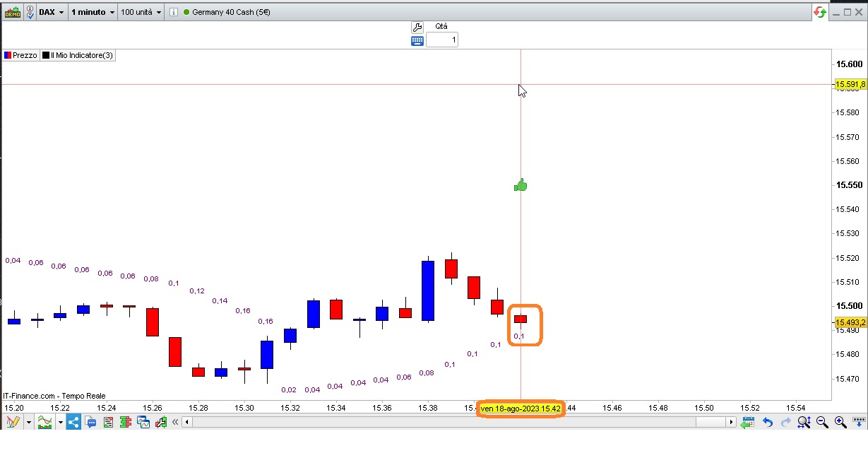Open the indicators chart icon
This screenshot has width=868, height=458.
pos(45,422)
